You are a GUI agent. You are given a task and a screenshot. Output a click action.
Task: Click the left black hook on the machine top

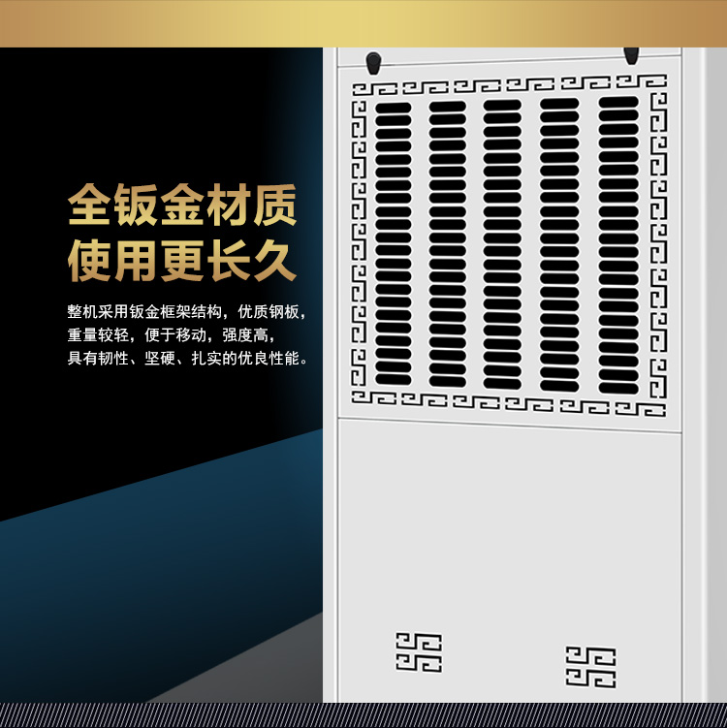point(373,63)
